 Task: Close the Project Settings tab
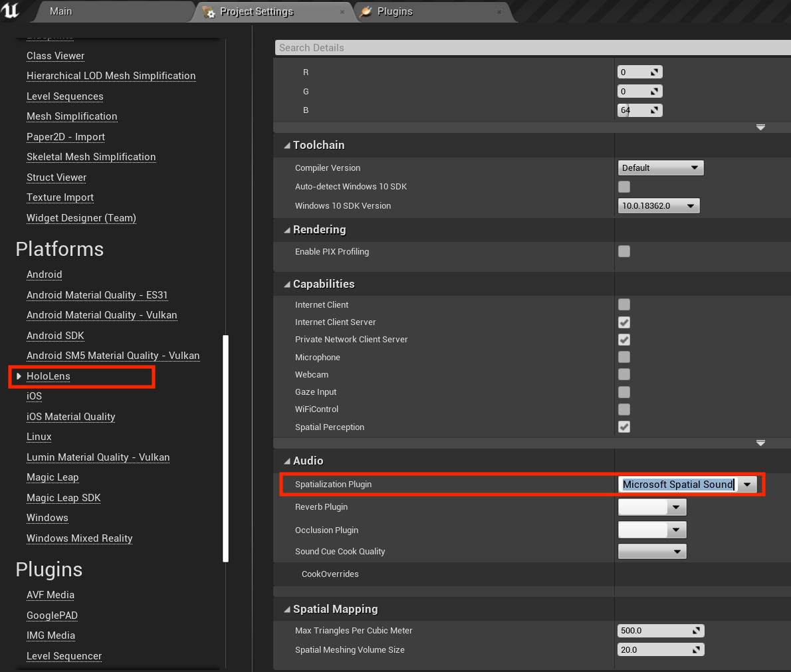342,11
